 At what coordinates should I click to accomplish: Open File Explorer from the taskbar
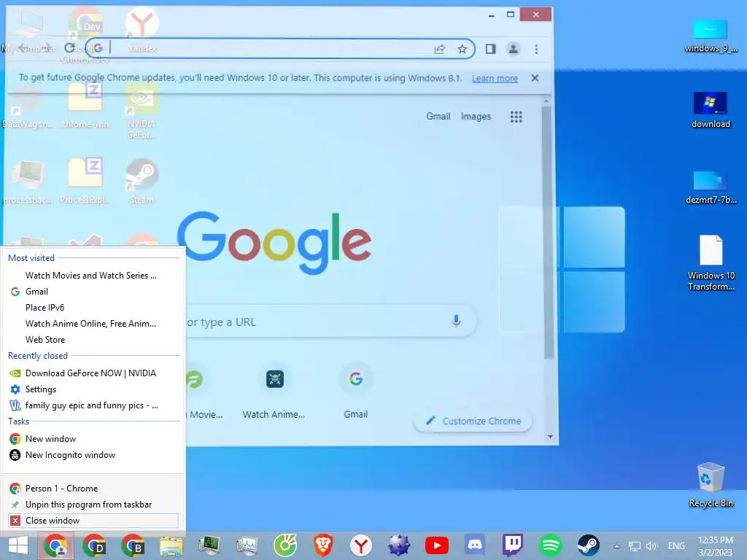click(171, 545)
